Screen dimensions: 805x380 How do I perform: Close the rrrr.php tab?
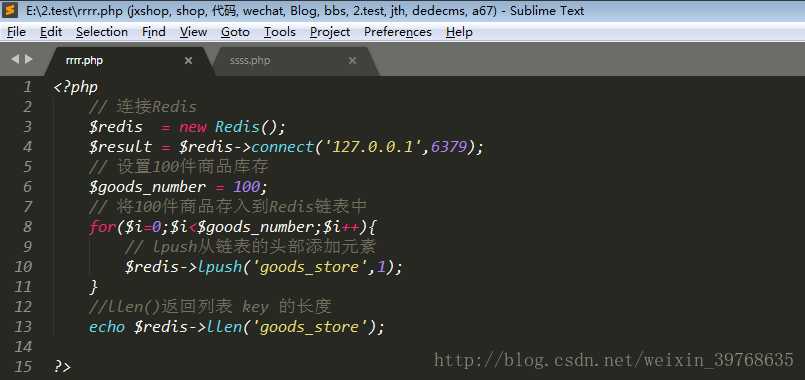point(188,61)
